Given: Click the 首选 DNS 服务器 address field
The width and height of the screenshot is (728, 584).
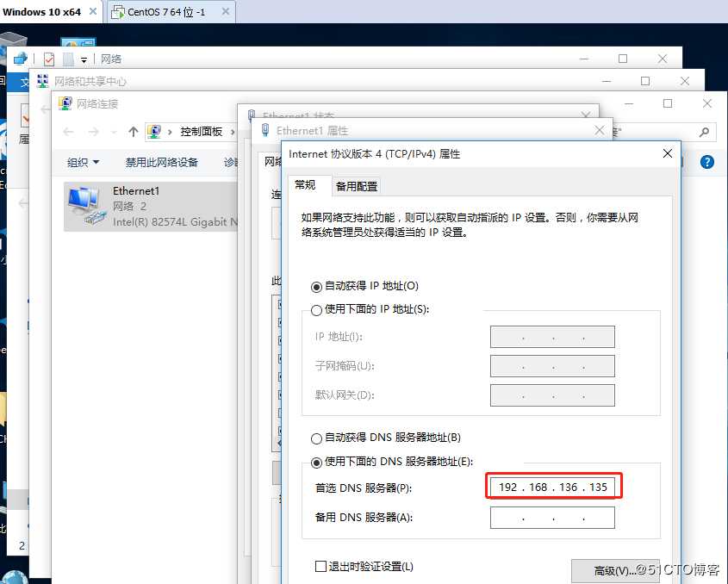Looking at the screenshot, I should pyautogui.click(x=552, y=487).
